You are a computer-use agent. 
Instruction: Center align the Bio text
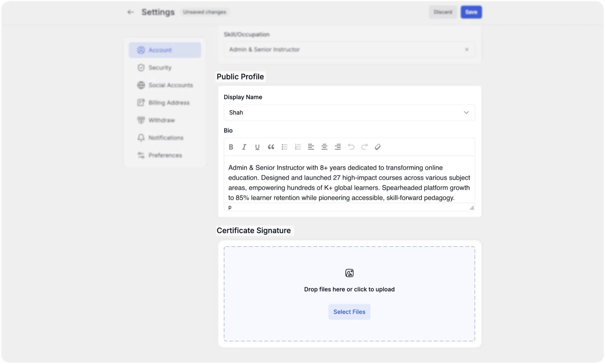coord(324,147)
